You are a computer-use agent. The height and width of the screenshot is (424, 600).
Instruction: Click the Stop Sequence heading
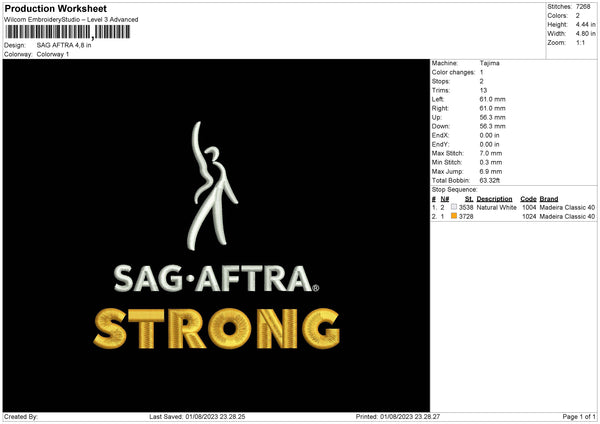(x=455, y=190)
